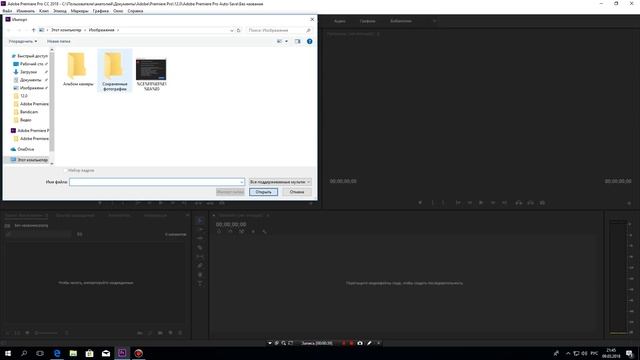640x360 pixels.
Task: Select Загрузки in the navigation tree
Action: pos(29,72)
